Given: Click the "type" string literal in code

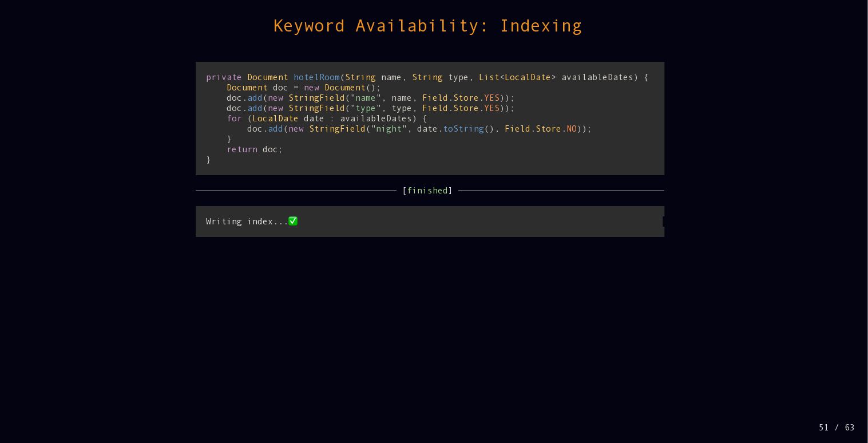Looking at the screenshot, I should pos(366,108).
